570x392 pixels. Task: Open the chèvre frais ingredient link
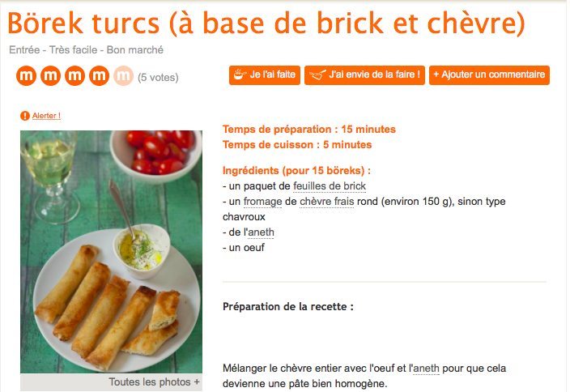(326, 202)
